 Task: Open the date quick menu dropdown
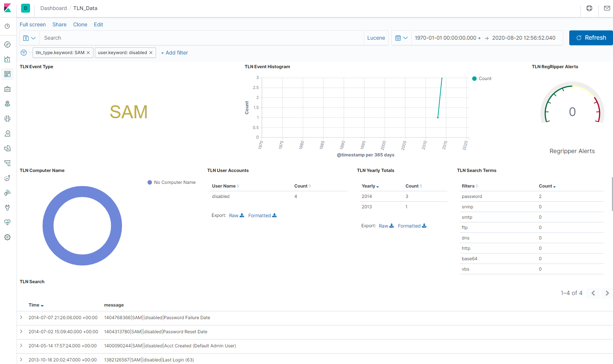(401, 38)
